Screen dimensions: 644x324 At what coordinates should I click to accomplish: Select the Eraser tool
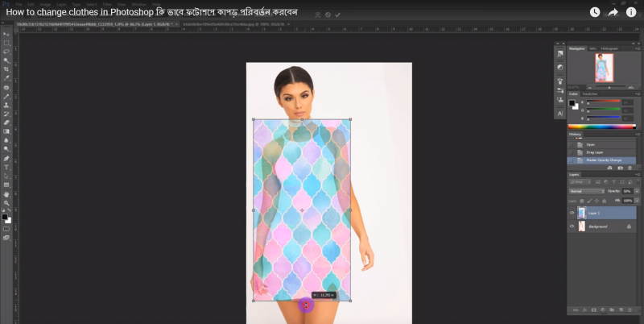6,123
